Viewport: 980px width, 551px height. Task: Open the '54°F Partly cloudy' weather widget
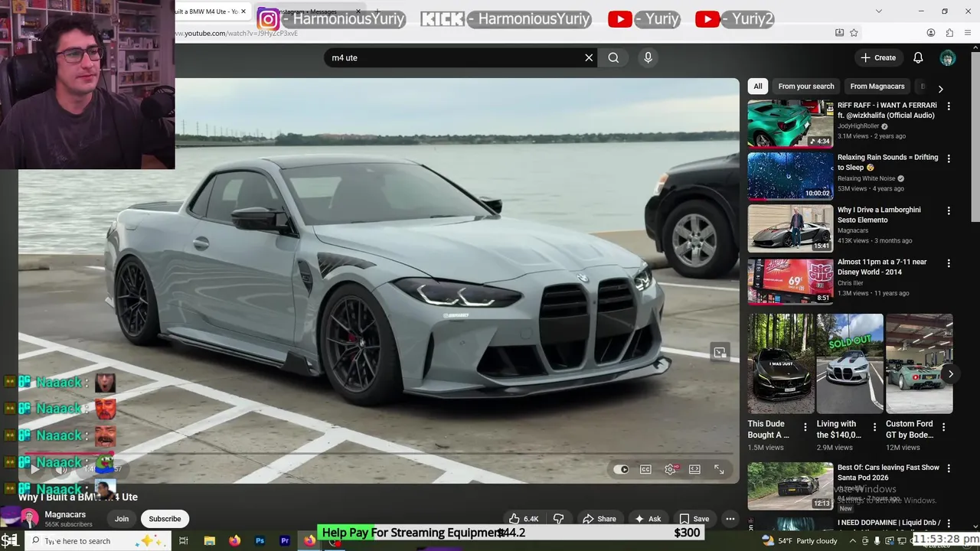tap(799, 541)
